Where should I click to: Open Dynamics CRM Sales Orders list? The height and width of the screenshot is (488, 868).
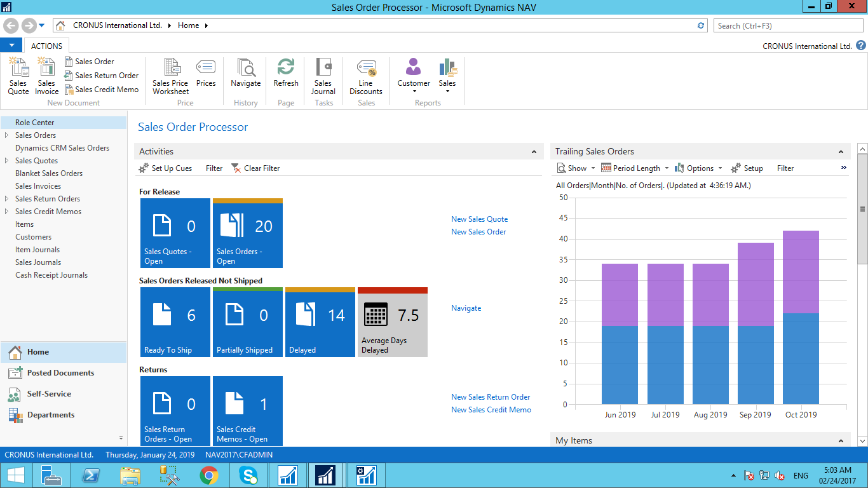[62, 148]
